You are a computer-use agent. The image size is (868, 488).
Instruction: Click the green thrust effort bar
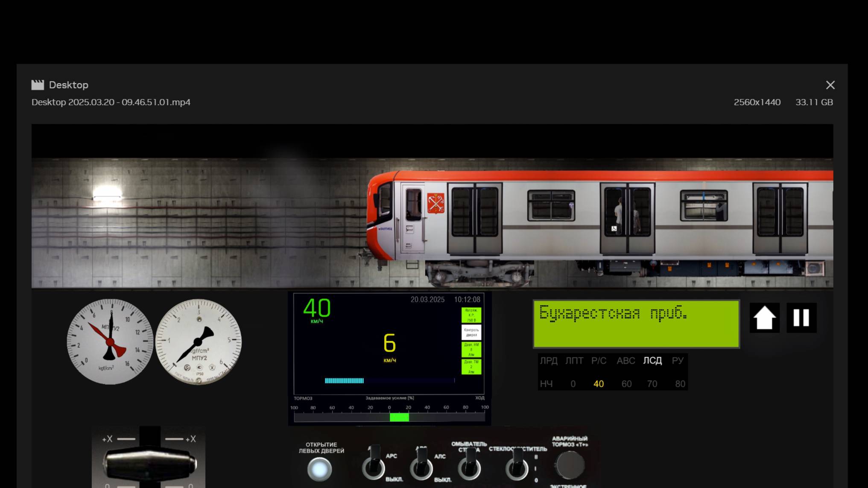(399, 417)
